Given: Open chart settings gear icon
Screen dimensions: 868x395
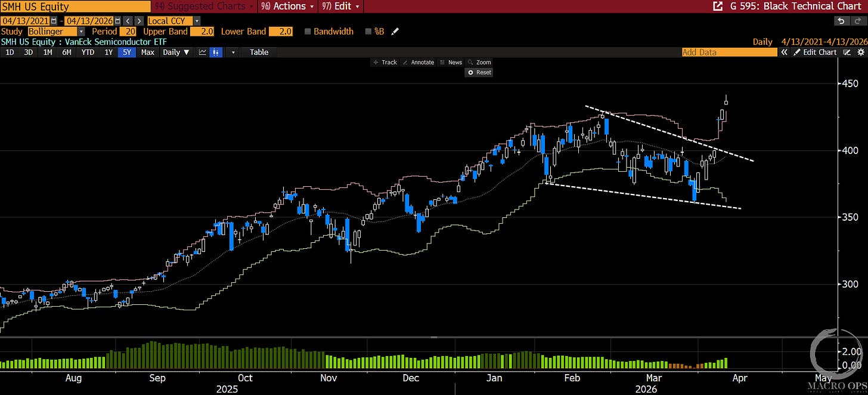Looking at the screenshot, I should coord(860,53).
